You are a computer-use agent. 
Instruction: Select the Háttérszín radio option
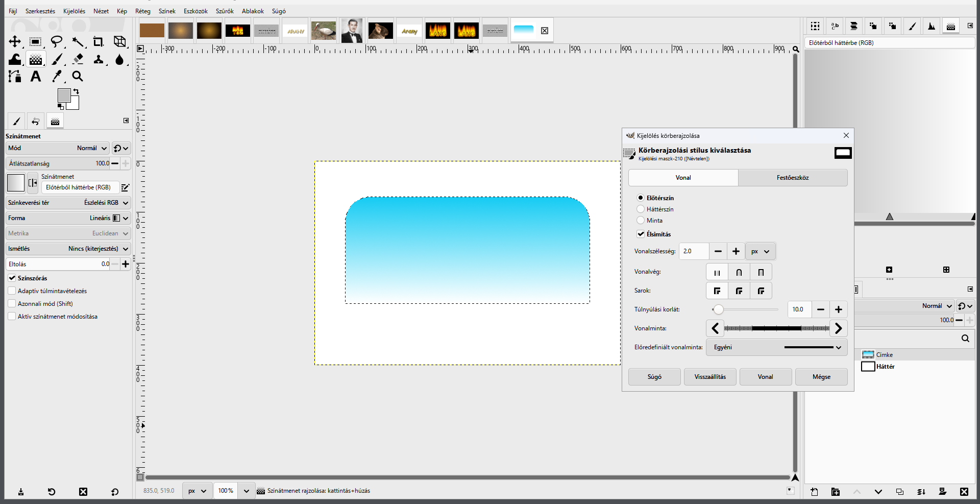click(x=641, y=209)
